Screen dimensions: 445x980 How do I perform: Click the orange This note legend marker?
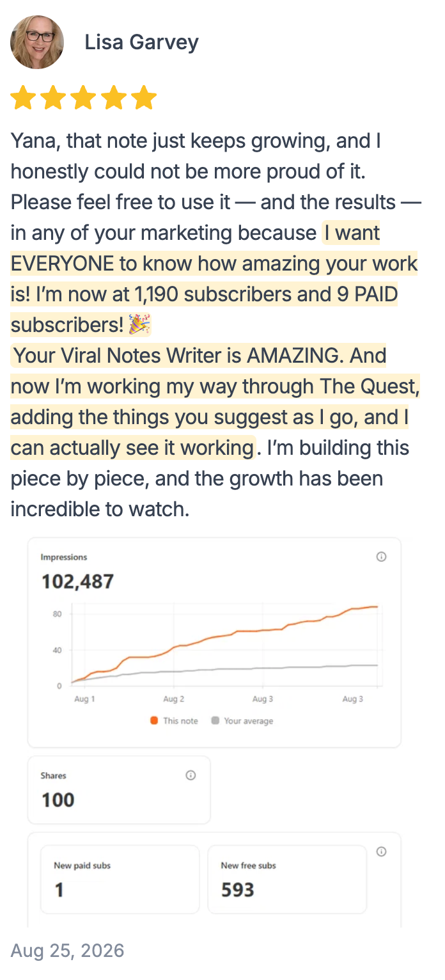[x=154, y=720]
